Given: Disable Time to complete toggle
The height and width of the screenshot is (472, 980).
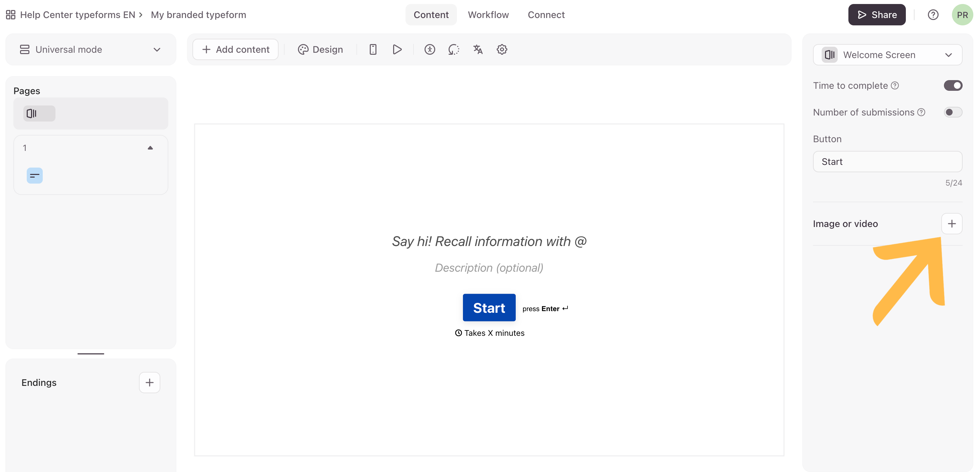Looking at the screenshot, I should (953, 85).
